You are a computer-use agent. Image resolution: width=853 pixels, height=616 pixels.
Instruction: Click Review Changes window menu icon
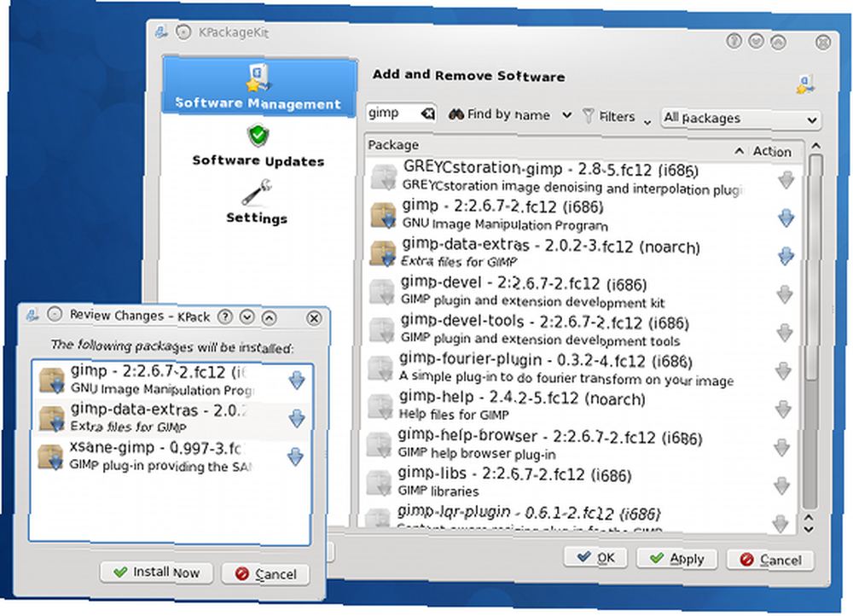point(32,315)
